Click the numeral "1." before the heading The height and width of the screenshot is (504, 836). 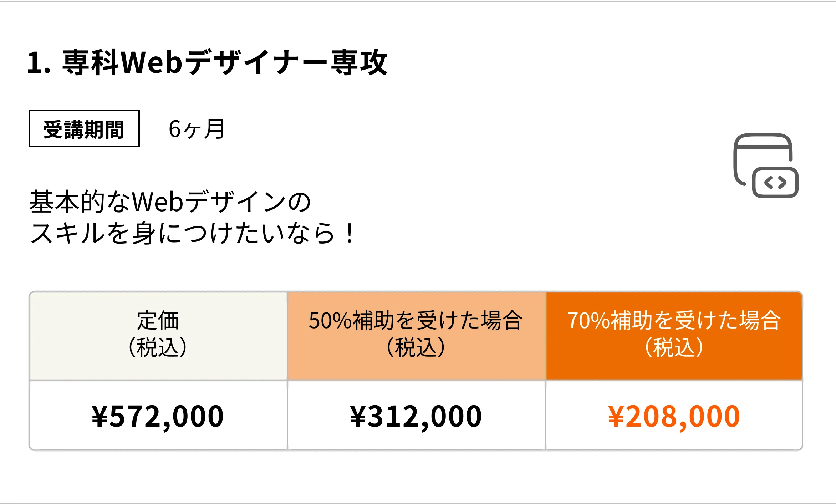(x=39, y=63)
